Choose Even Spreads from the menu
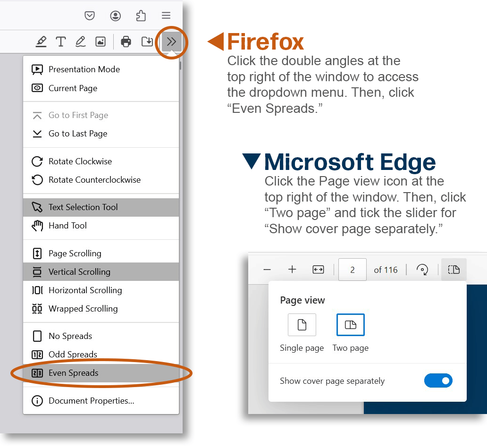This screenshot has width=487, height=448. click(x=74, y=373)
